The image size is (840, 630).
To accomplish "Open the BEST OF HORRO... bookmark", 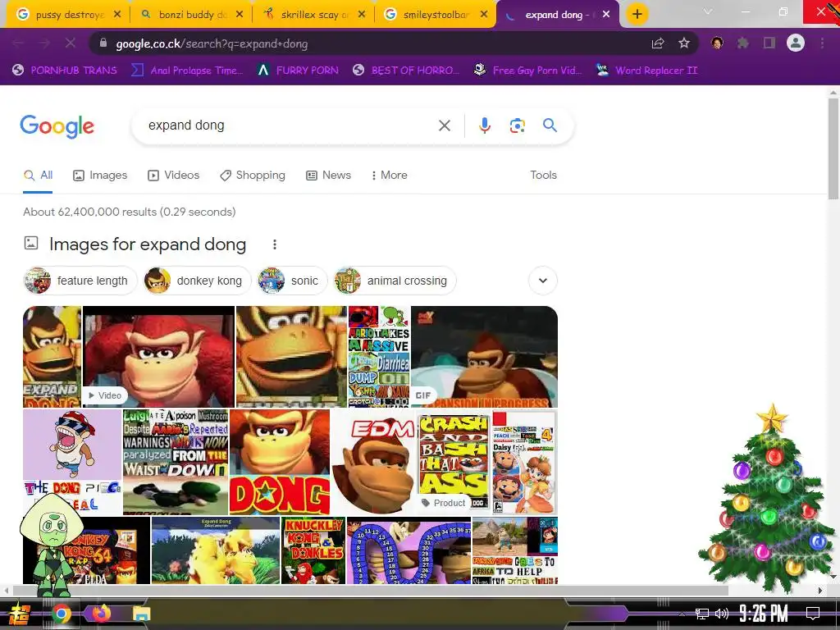I will (x=406, y=71).
